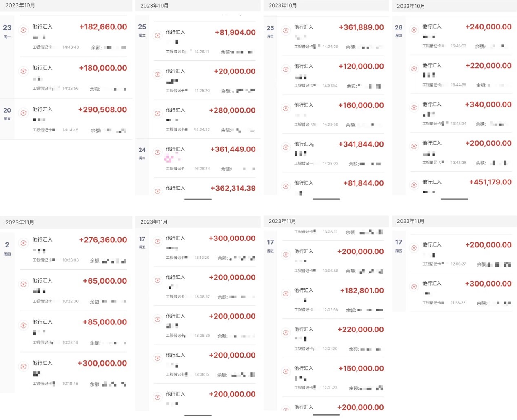Click the icon next to the +182,801.00 transfer
517x420 pixels.
click(x=286, y=293)
